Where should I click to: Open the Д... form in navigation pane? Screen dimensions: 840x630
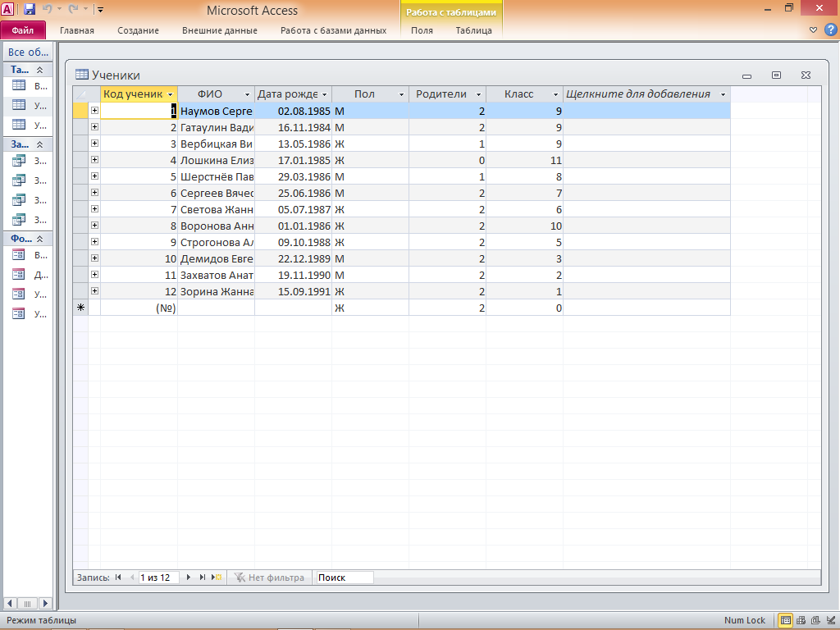click(29, 275)
